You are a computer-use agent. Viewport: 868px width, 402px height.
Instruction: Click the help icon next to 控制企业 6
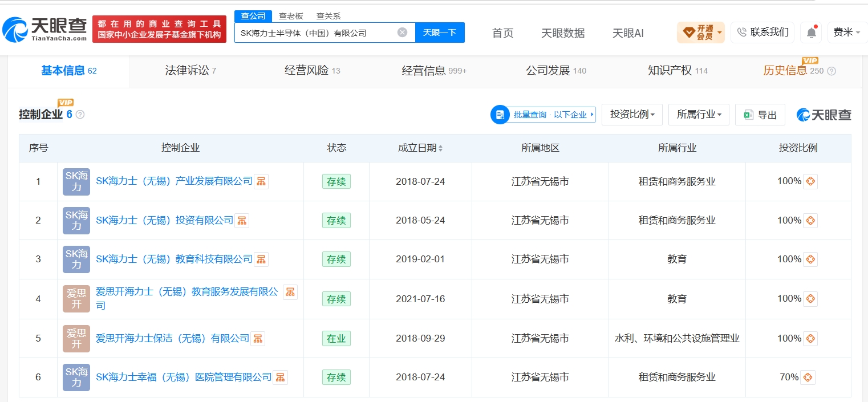click(x=80, y=115)
